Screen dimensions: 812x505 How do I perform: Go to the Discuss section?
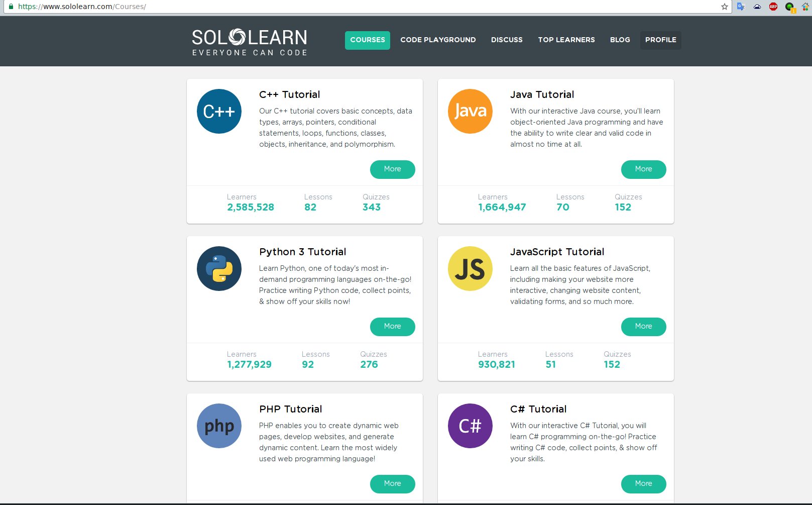[507, 40]
